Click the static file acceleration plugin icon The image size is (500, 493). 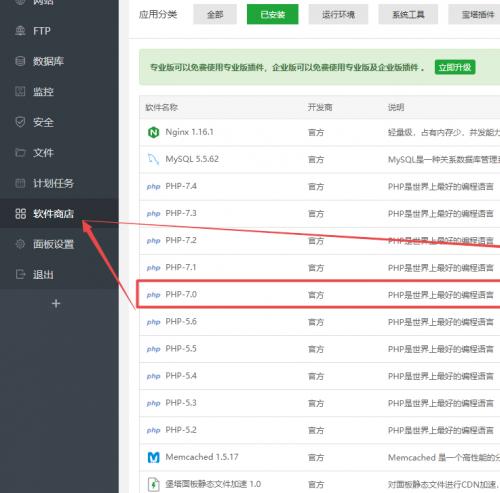(x=153, y=484)
